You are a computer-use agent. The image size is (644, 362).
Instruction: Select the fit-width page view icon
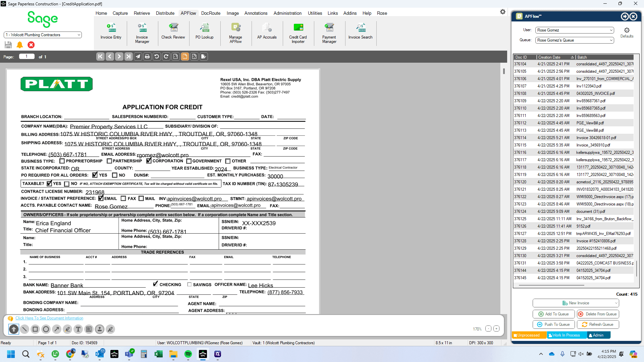click(175, 57)
